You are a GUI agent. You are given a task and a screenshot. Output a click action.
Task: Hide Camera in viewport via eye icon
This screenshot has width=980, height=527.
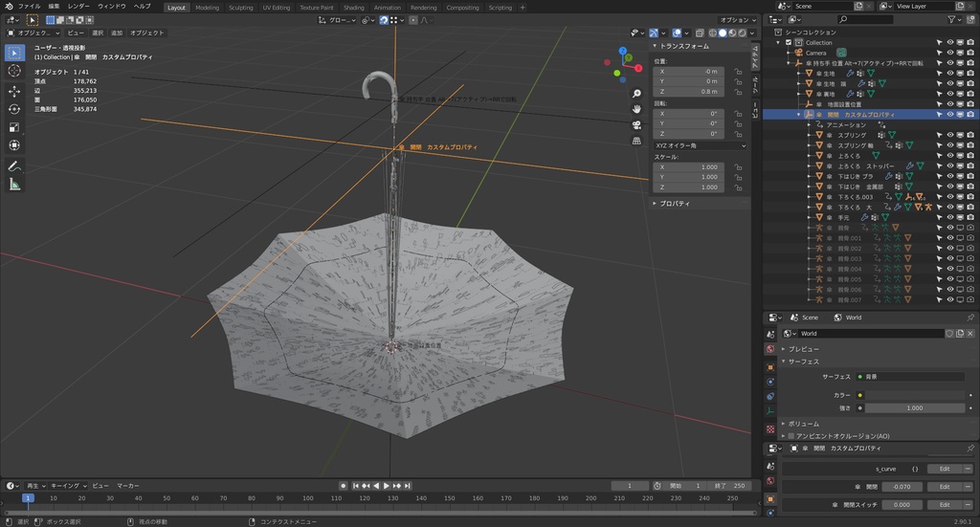click(x=950, y=53)
